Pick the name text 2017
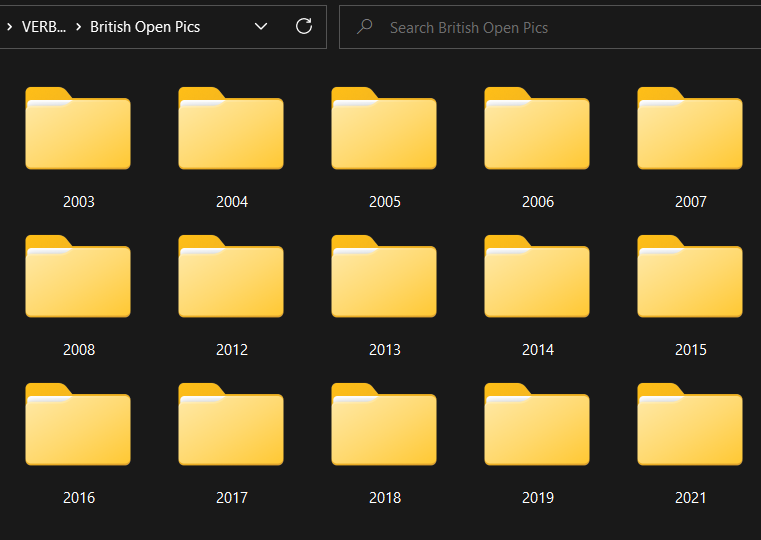Viewport: 761px width, 540px height. pyautogui.click(x=232, y=497)
